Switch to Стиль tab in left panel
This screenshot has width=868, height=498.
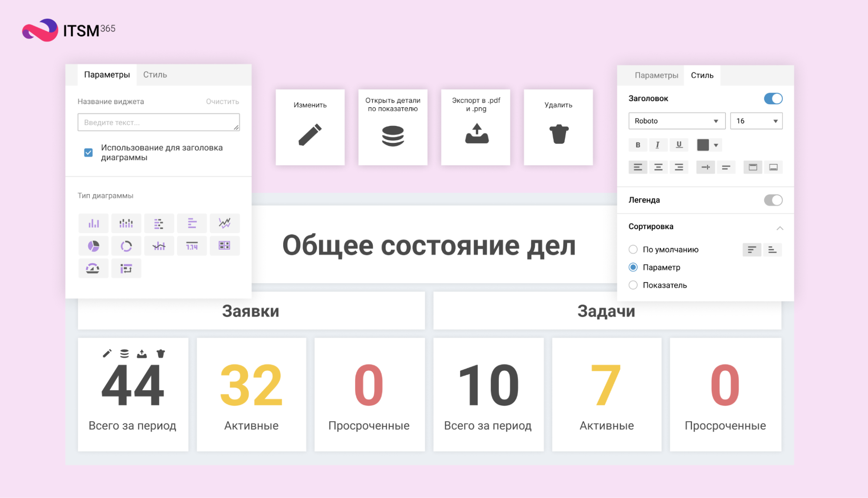pos(155,75)
